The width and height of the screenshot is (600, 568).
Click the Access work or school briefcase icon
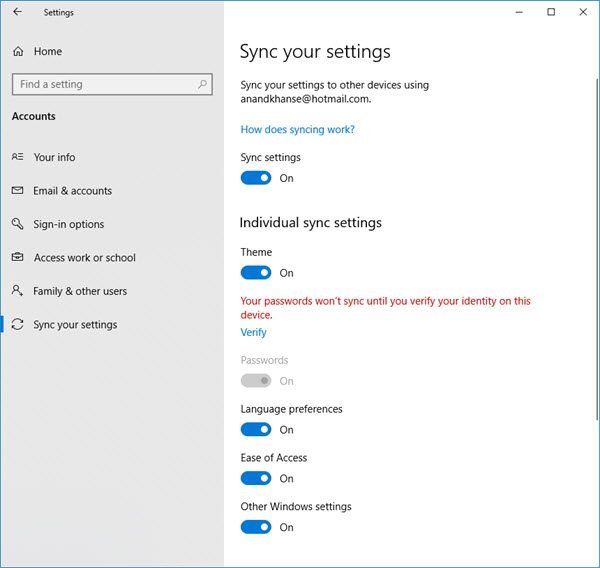(17, 258)
